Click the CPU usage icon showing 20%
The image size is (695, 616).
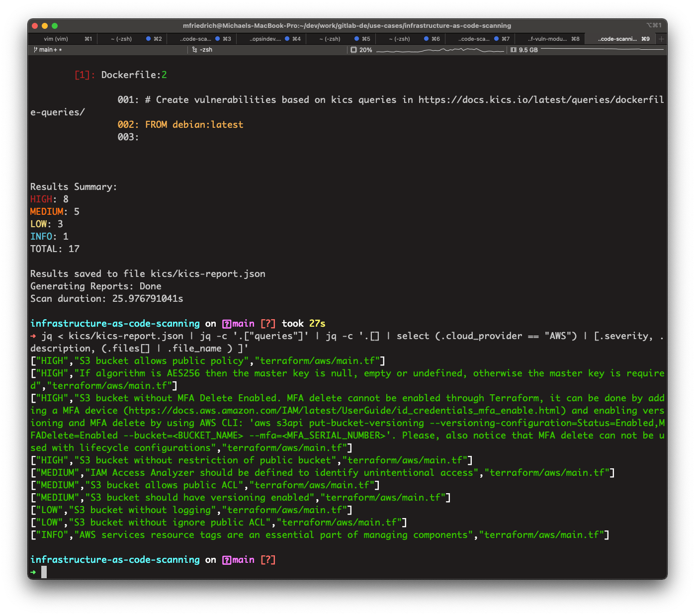(354, 50)
